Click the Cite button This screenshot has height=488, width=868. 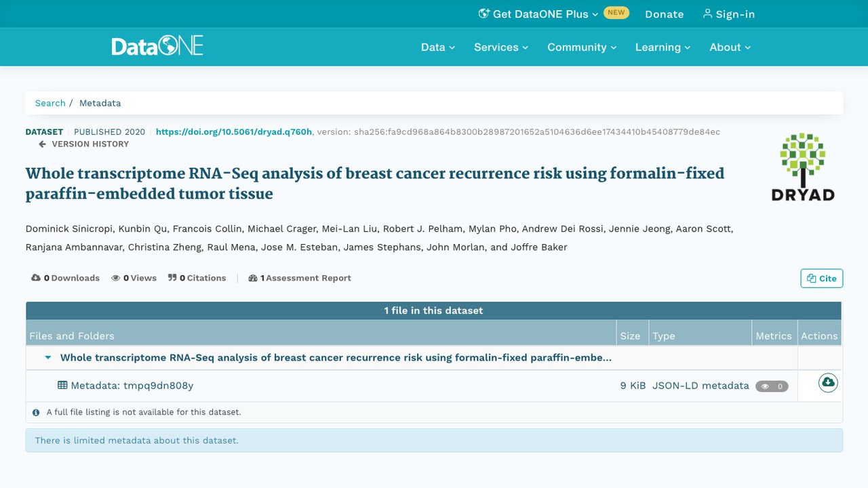(x=821, y=279)
